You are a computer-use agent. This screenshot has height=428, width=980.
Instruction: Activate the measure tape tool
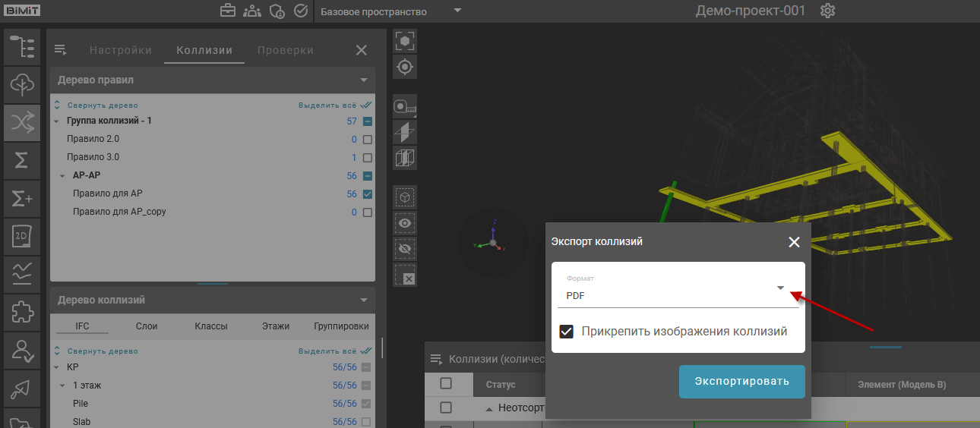tap(405, 106)
